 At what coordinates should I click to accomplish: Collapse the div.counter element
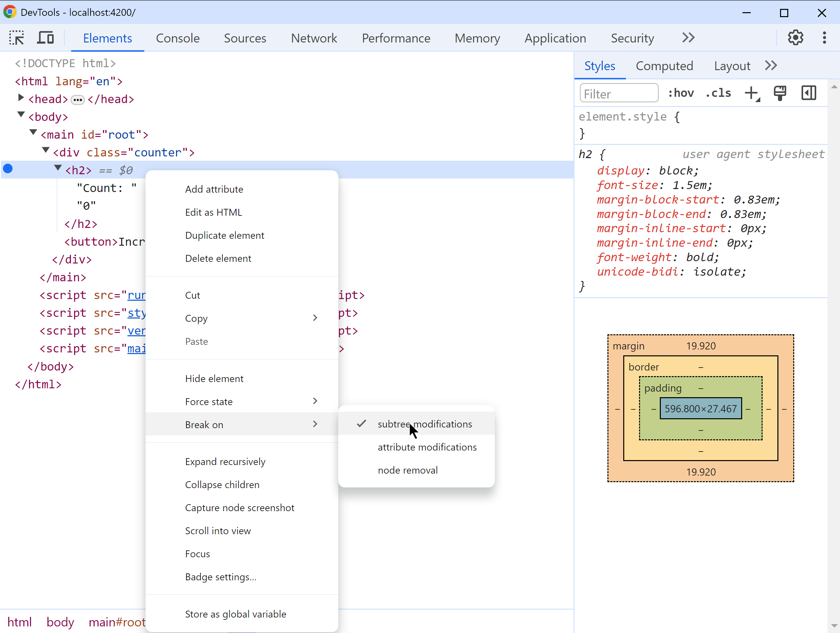click(x=45, y=151)
